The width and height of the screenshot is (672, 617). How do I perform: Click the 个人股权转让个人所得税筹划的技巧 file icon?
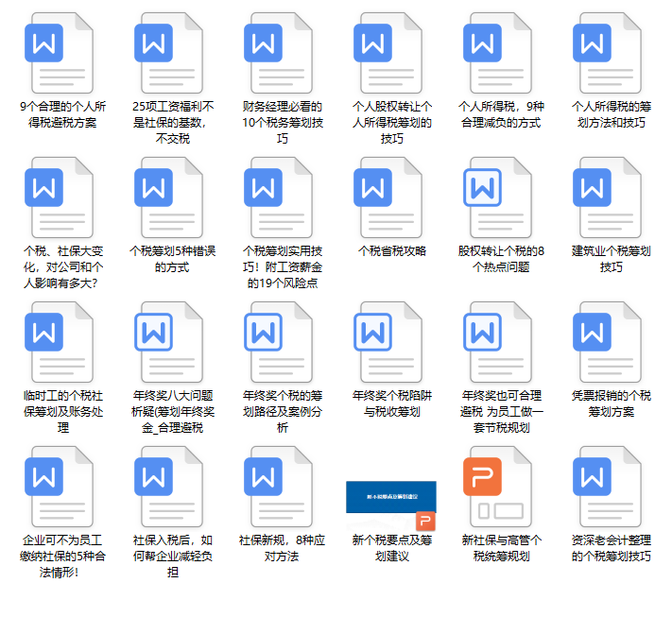(x=388, y=53)
